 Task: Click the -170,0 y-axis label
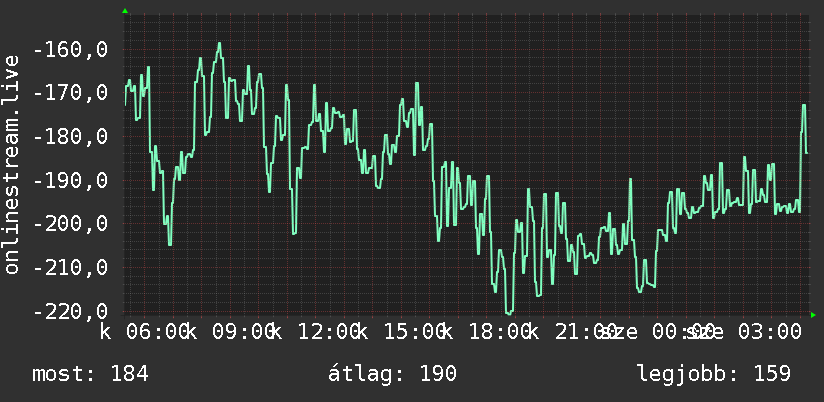(x=70, y=93)
